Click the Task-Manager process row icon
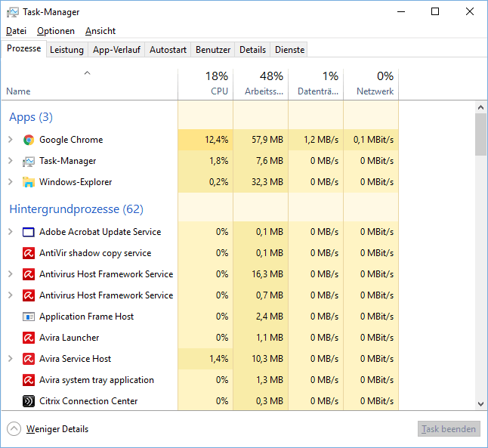The width and height of the screenshot is (488, 448). (29, 161)
